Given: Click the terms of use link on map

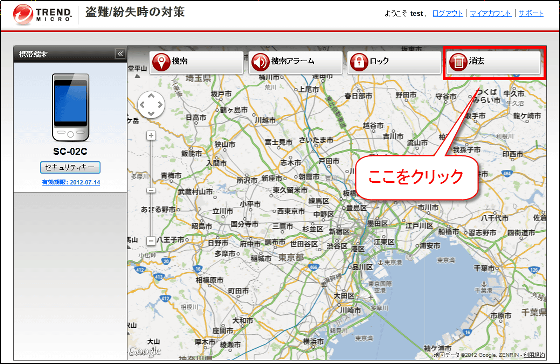Looking at the screenshot, I should (x=536, y=355).
